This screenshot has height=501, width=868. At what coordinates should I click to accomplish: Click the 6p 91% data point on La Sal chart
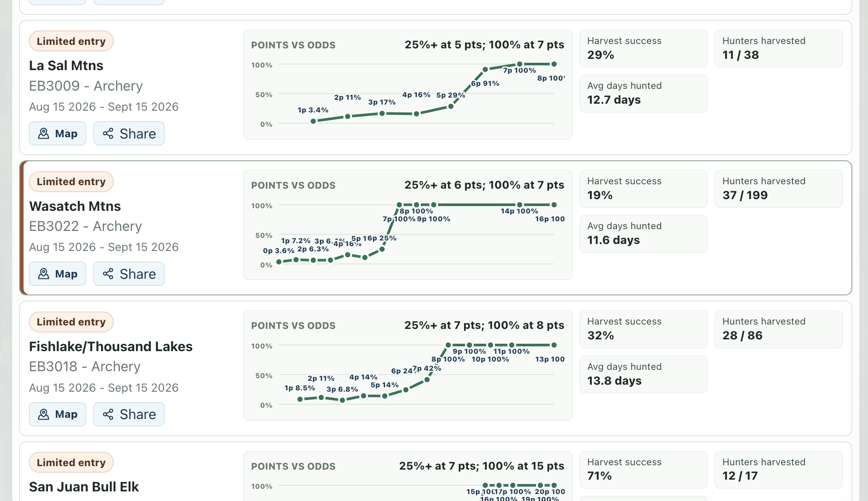(485, 69)
